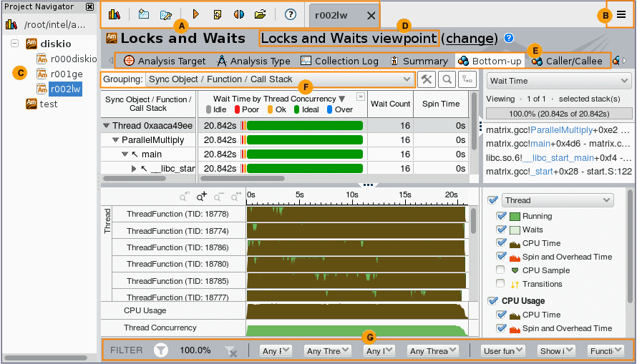This screenshot has height=364, width=637.
Task: Close the r002lw result tab
Action: click(371, 16)
